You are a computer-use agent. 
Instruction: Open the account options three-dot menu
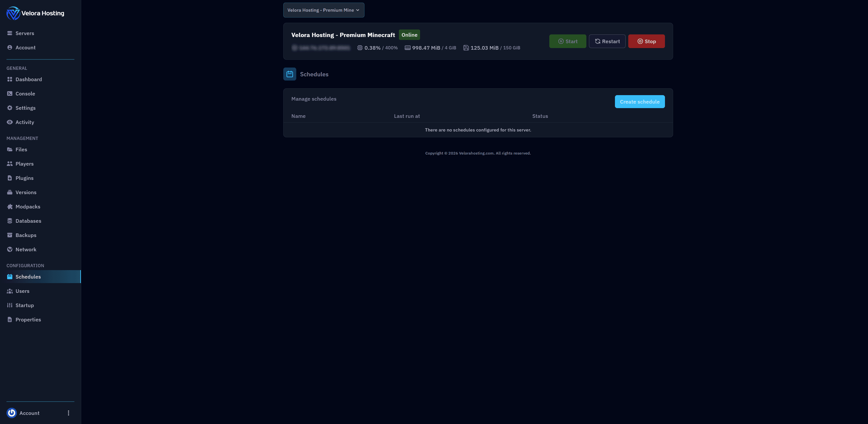[69, 413]
